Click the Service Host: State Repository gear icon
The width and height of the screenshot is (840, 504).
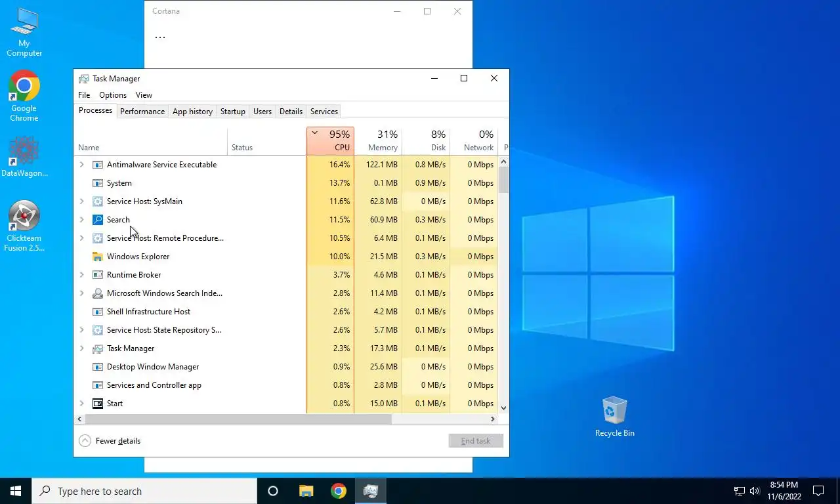tap(98, 330)
